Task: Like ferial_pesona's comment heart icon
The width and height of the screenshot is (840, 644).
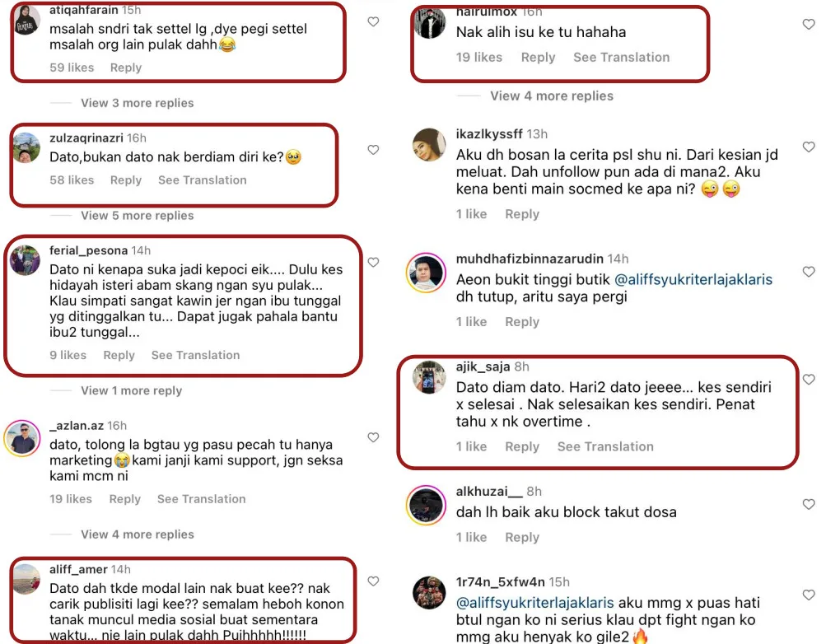Action: coord(373,262)
